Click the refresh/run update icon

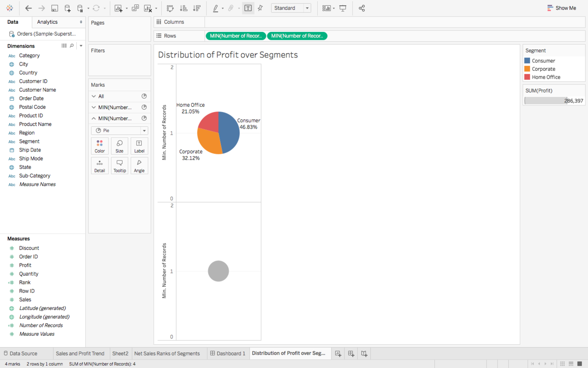96,8
